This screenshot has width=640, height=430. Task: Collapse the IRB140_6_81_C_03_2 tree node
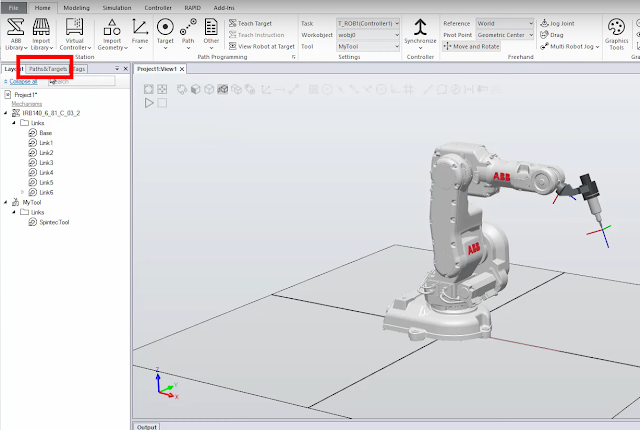click(6, 113)
